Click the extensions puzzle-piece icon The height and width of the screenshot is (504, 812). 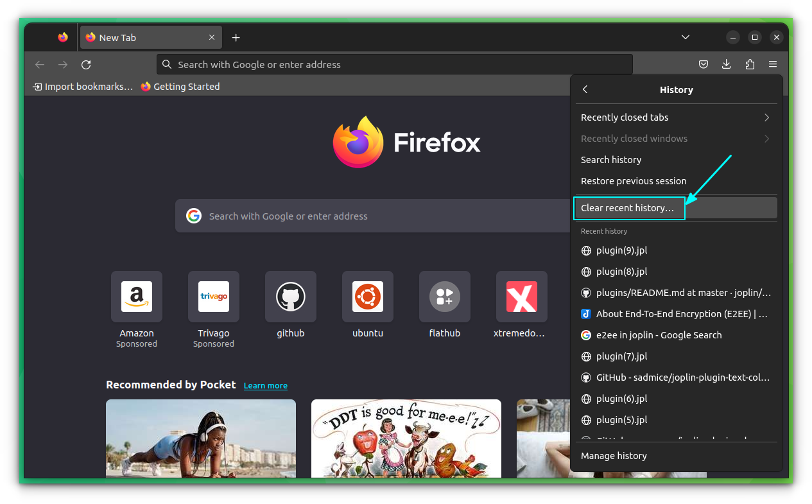click(x=750, y=64)
